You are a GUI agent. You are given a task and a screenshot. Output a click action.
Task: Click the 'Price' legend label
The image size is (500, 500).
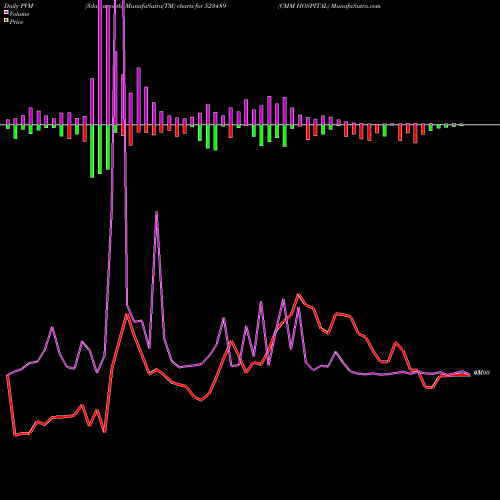coord(16,22)
